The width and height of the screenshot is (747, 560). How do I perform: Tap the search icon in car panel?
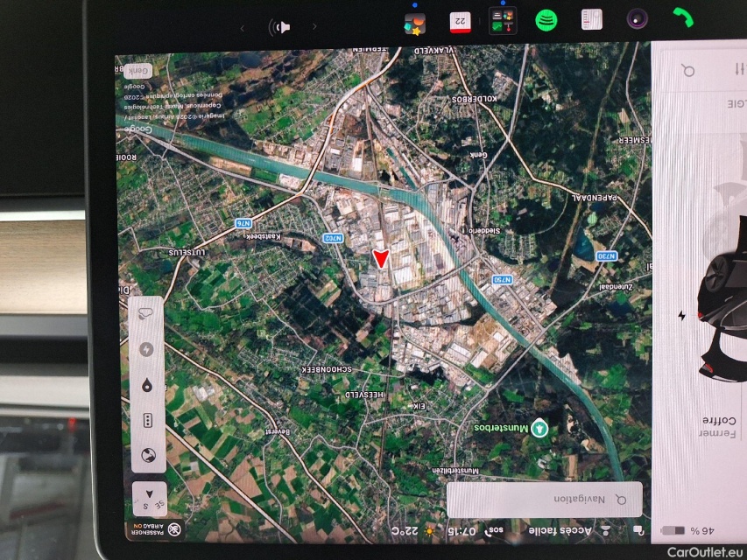pyautogui.click(x=688, y=71)
